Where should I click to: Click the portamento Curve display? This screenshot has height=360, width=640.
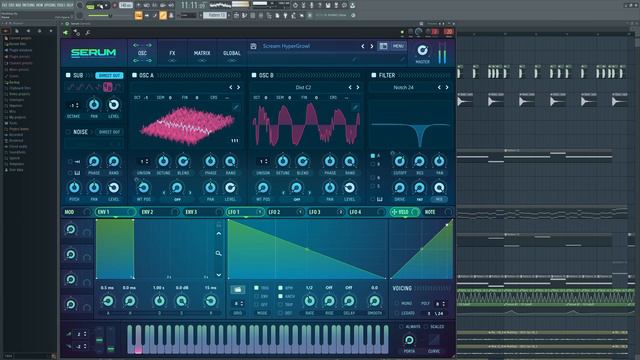click(x=434, y=340)
